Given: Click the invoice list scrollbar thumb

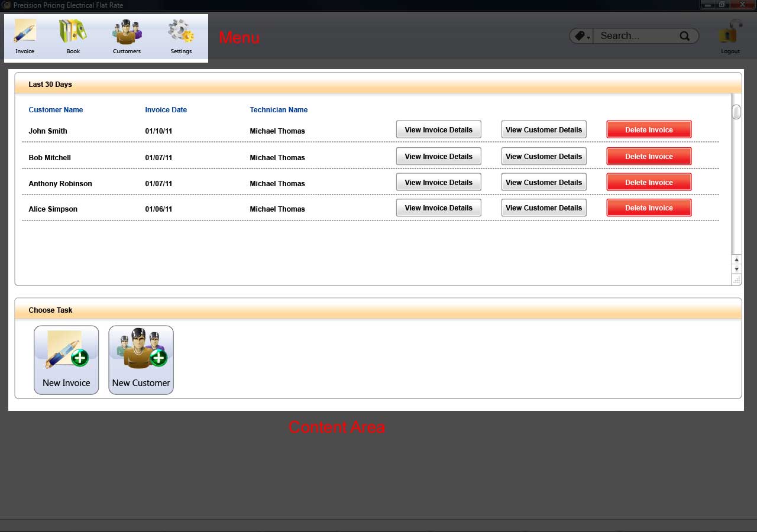Looking at the screenshot, I should pos(736,112).
